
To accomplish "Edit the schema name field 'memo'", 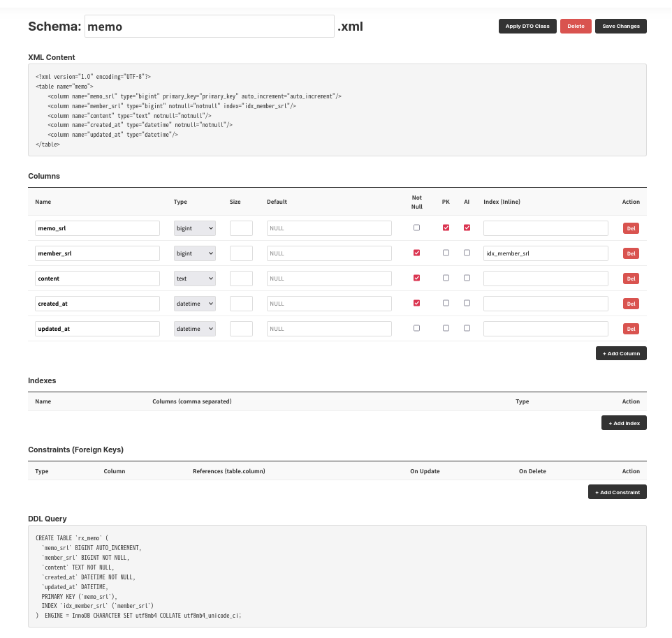I will tap(209, 27).
